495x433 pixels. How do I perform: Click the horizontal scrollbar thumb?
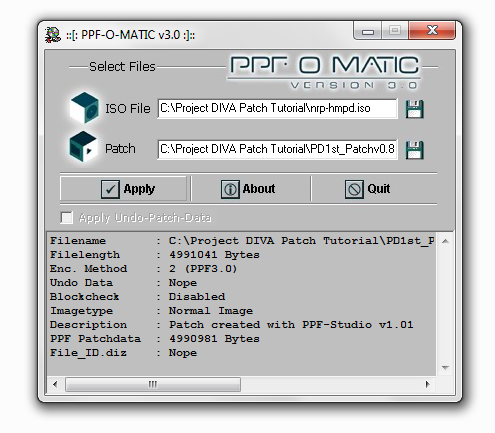pyautogui.click(x=153, y=384)
